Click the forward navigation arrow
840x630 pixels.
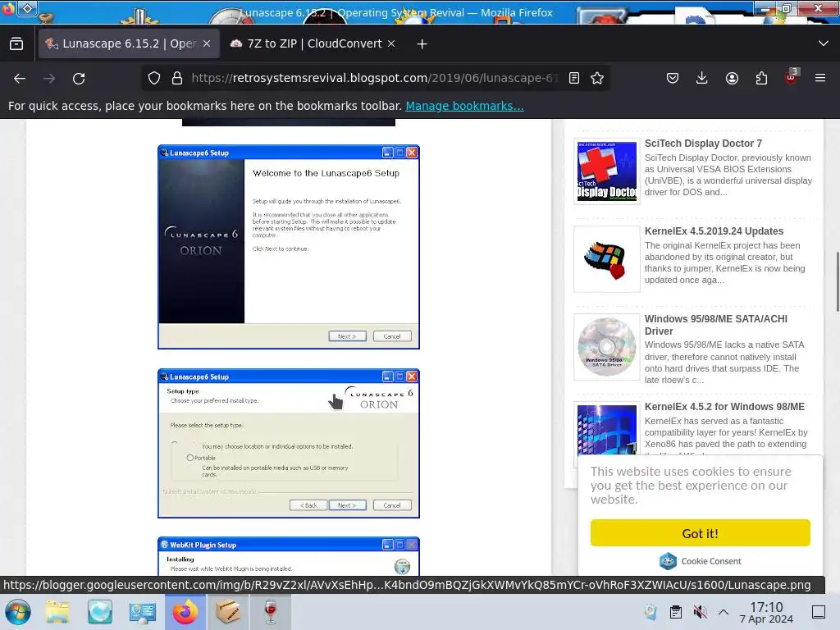[49, 78]
